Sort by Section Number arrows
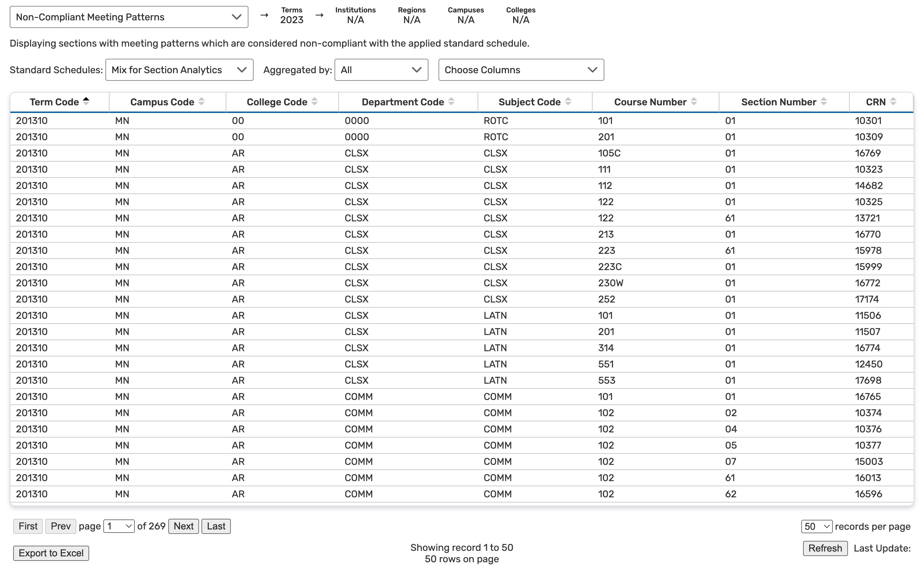The width and height of the screenshot is (924, 574). (823, 101)
